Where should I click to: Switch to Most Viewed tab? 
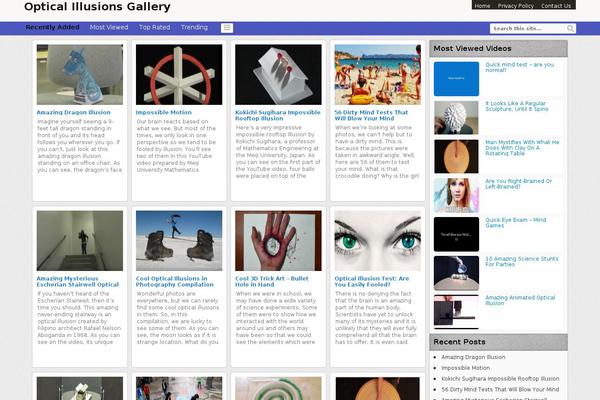(x=109, y=27)
